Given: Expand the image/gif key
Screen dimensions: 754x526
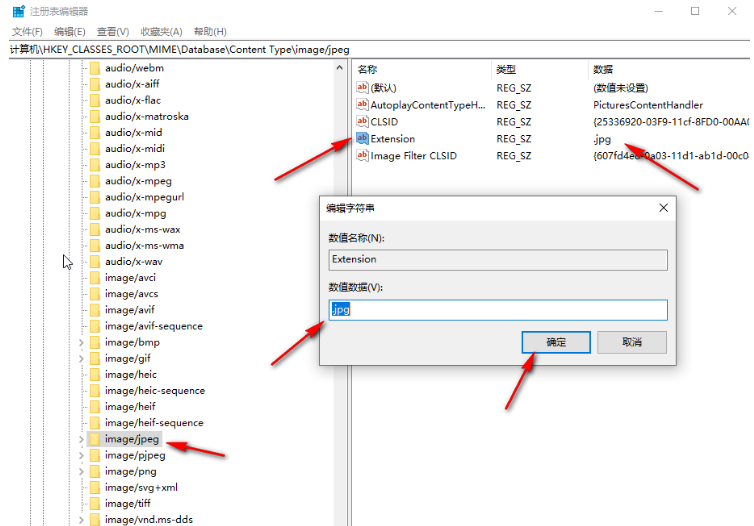Looking at the screenshot, I should 81,358.
